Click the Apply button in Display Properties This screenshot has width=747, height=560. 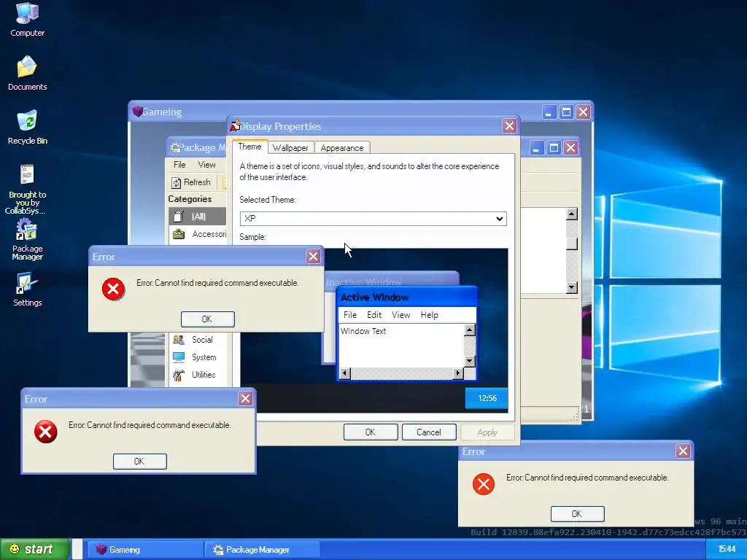(487, 432)
